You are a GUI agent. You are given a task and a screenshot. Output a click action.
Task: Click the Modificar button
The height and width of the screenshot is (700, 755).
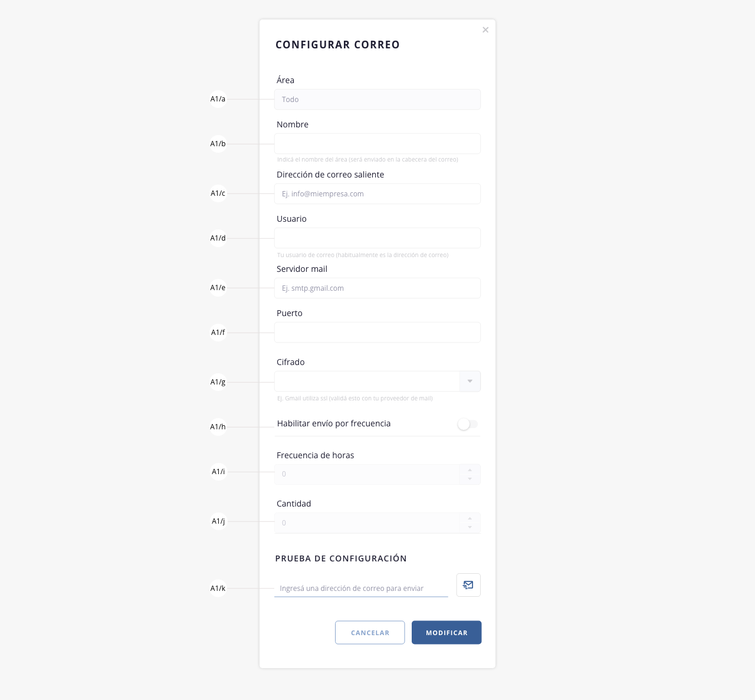[x=447, y=633]
